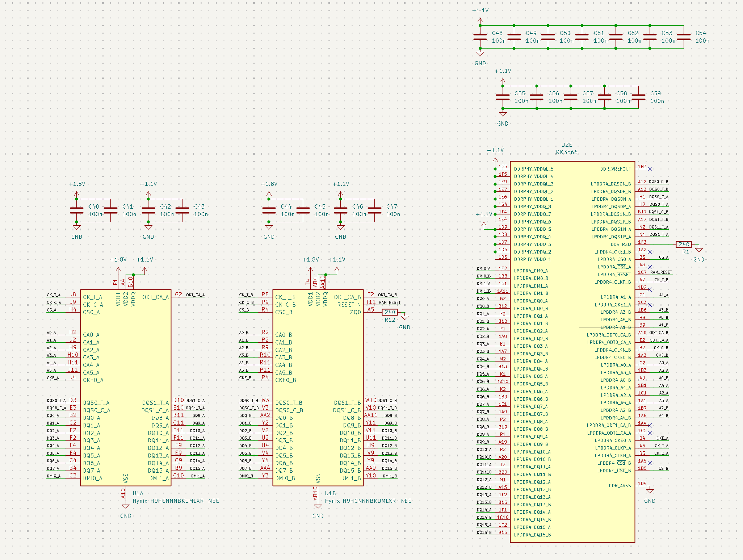Click the CK_T_A net label on U1A

point(54,295)
